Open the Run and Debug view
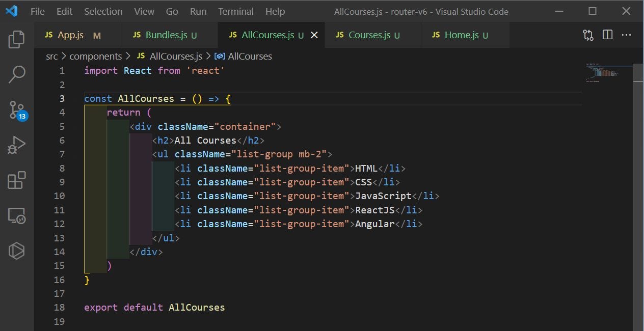This screenshot has width=644, height=331. (17, 145)
